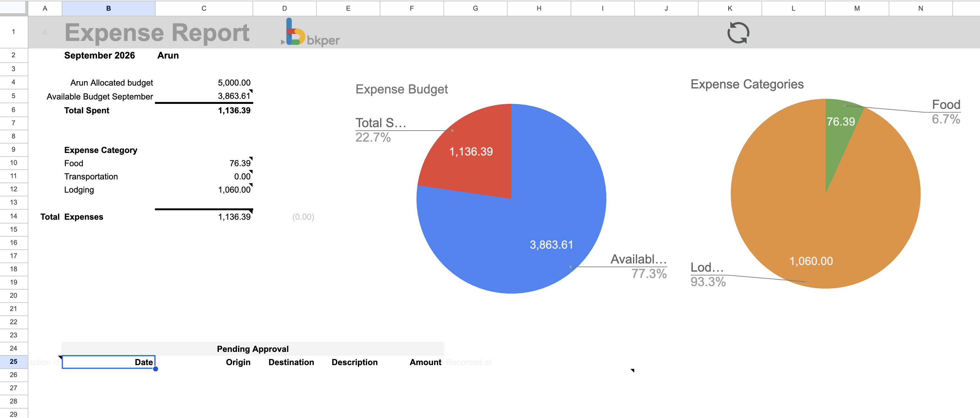The image size is (980, 418).
Task: Click the Arun Allocated budget cell
Action: pos(111,82)
